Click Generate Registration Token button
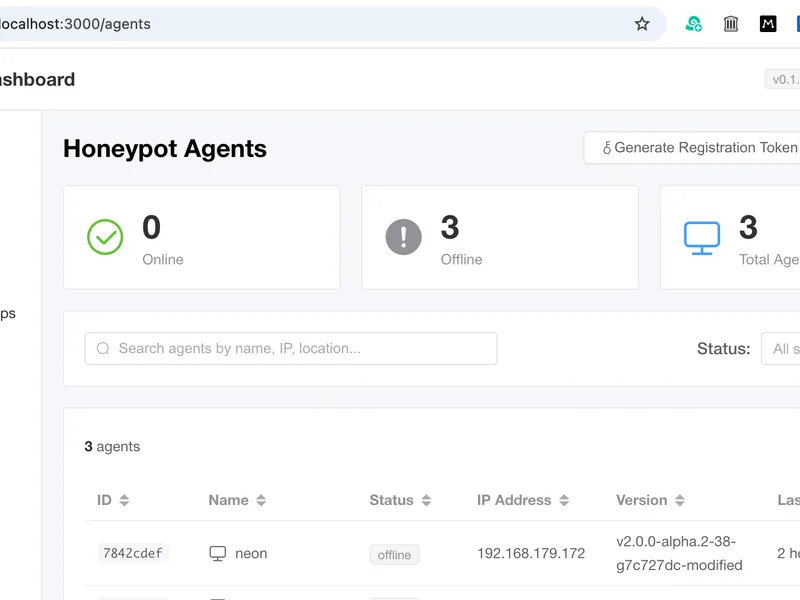Screen dimensions: 800x600 click(694, 147)
